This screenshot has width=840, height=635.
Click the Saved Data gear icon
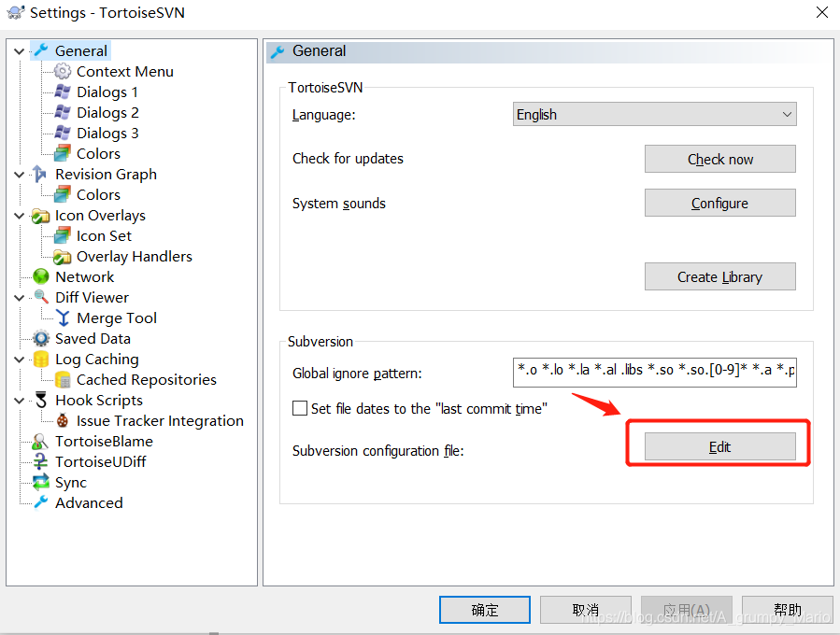click(x=41, y=338)
